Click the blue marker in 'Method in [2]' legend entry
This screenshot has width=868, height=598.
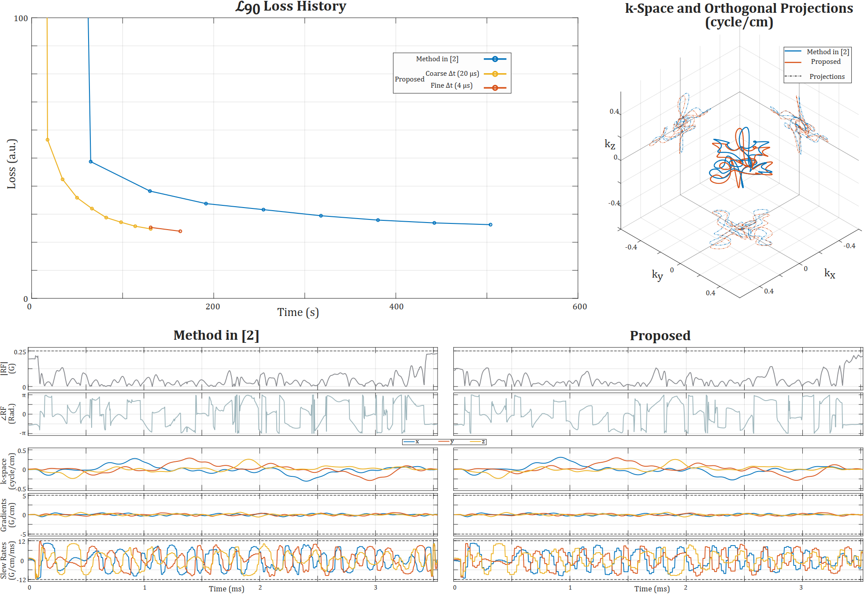pyautogui.click(x=495, y=59)
